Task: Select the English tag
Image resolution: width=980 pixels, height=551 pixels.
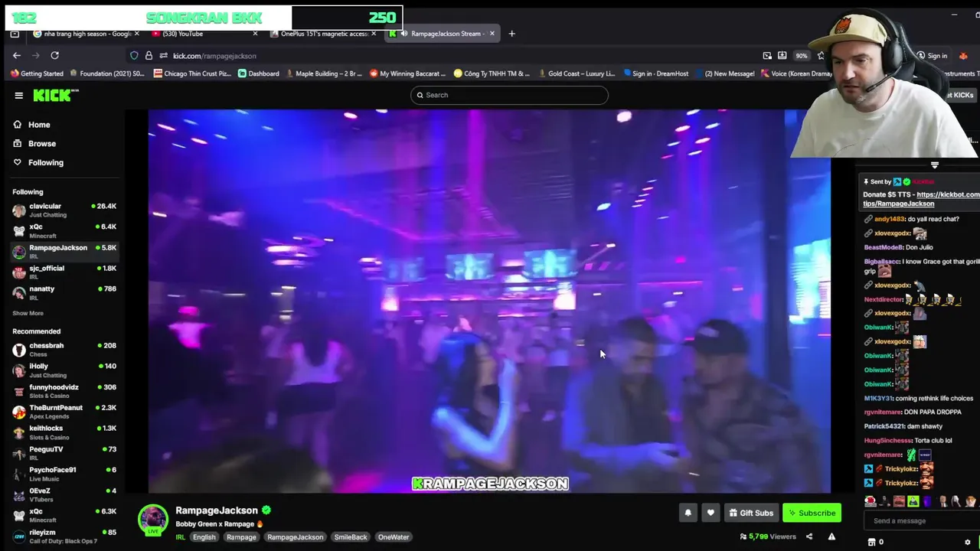Action: click(204, 537)
